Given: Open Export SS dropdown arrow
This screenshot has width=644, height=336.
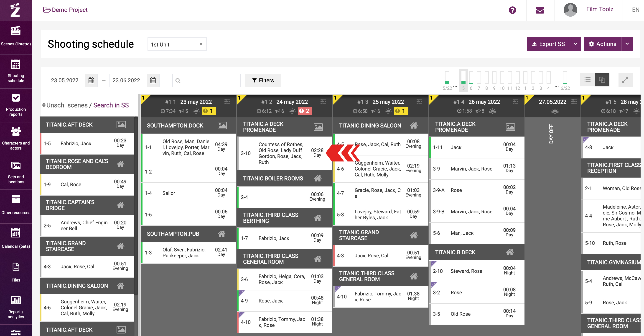Looking at the screenshot, I should coord(575,44).
